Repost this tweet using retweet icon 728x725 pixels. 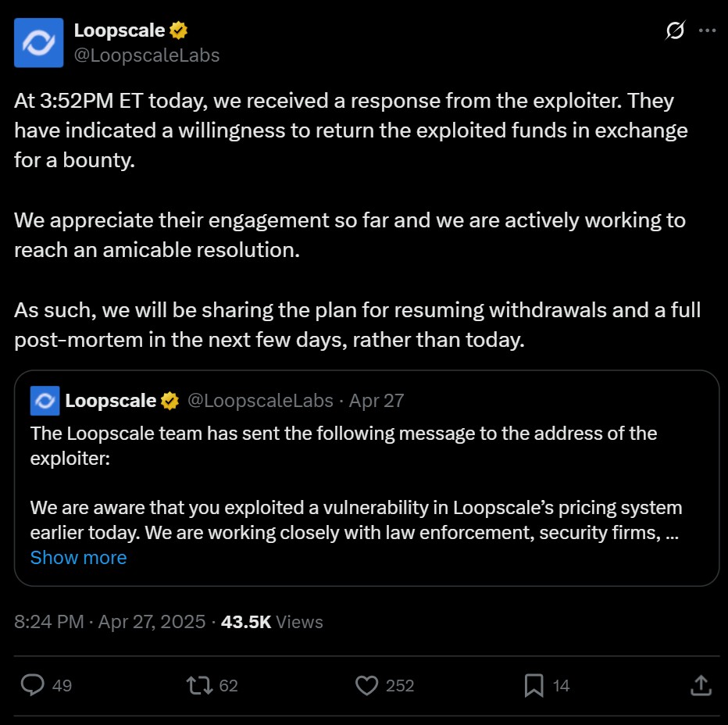point(198,685)
